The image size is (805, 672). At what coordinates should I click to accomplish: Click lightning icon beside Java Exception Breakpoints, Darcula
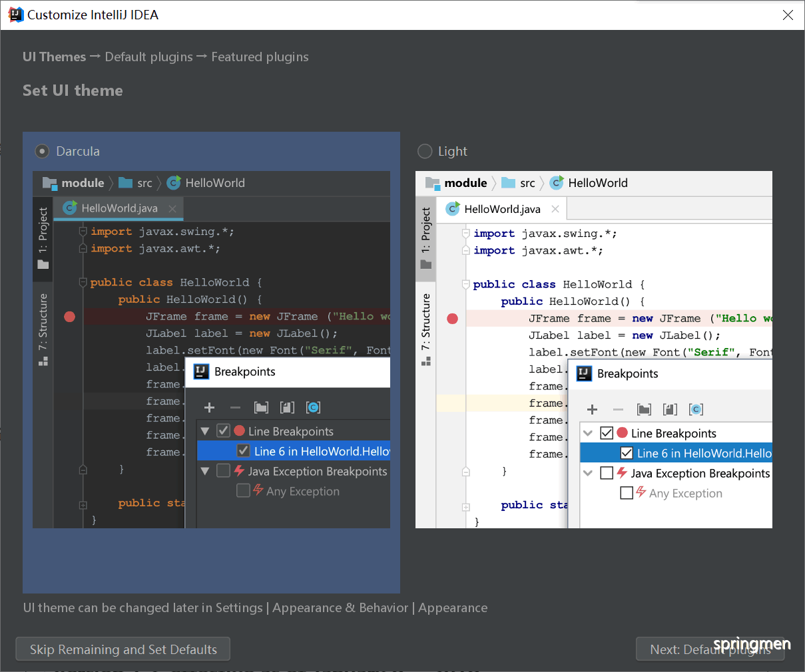pos(240,470)
